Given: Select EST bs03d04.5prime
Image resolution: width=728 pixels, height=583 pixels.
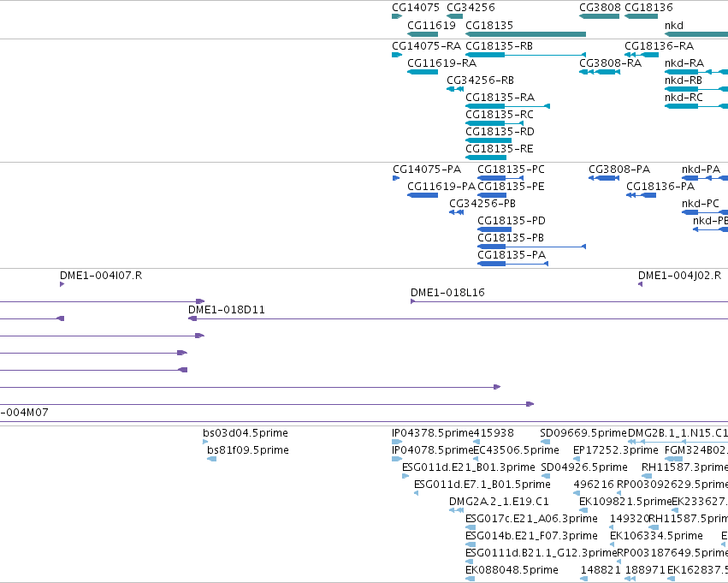Looking at the screenshot, I should pyautogui.click(x=246, y=433).
